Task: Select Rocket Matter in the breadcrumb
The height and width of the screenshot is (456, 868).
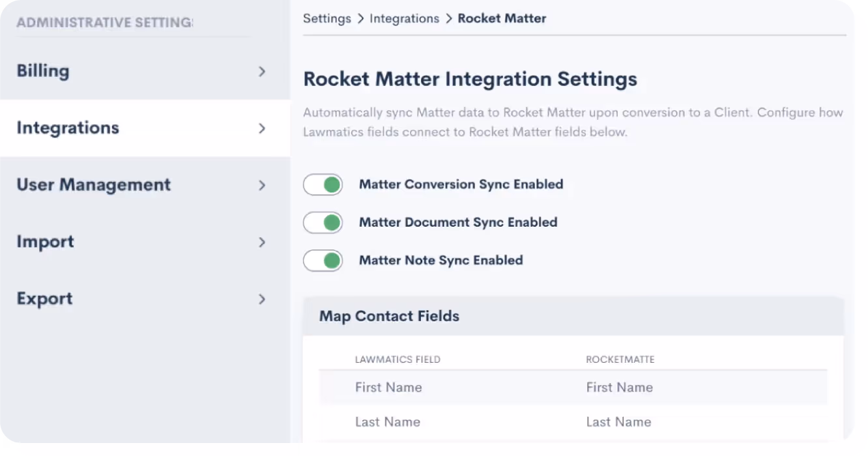Action: coord(502,18)
